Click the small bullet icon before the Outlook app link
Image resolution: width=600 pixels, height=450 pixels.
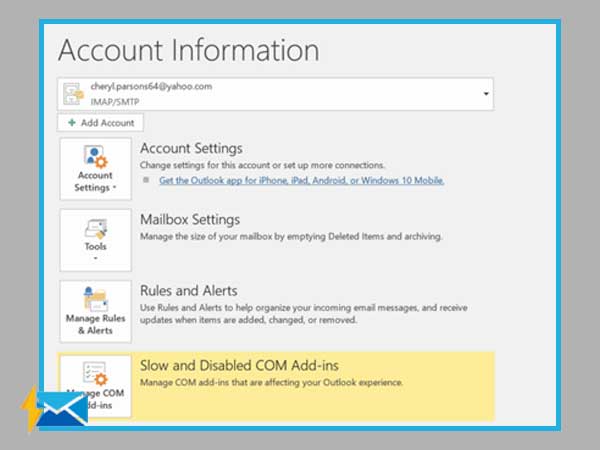(146, 180)
